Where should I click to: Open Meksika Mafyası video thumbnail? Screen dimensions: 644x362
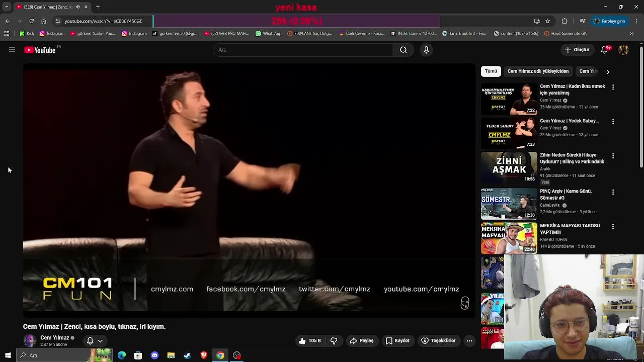[509, 238]
